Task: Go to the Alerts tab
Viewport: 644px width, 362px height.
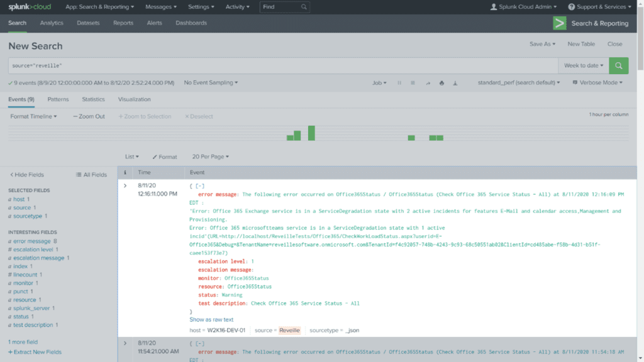Action: pyautogui.click(x=155, y=23)
